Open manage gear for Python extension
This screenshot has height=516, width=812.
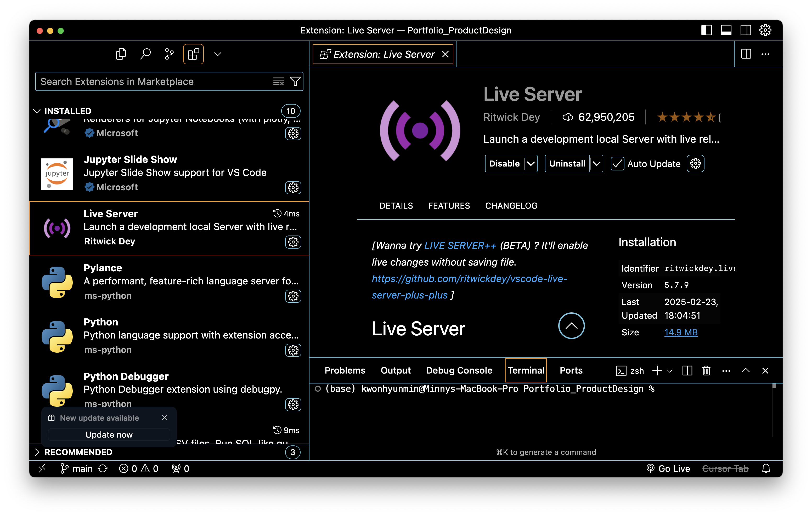(x=293, y=351)
